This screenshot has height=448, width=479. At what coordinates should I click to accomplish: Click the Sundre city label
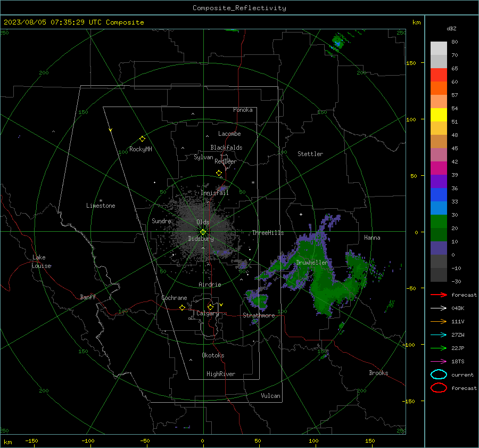[x=161, y=221]
